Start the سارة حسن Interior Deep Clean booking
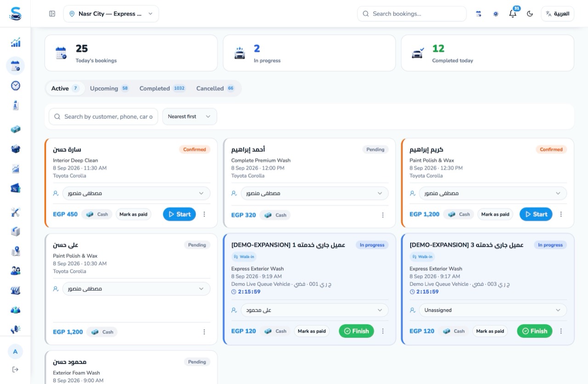 180,214
